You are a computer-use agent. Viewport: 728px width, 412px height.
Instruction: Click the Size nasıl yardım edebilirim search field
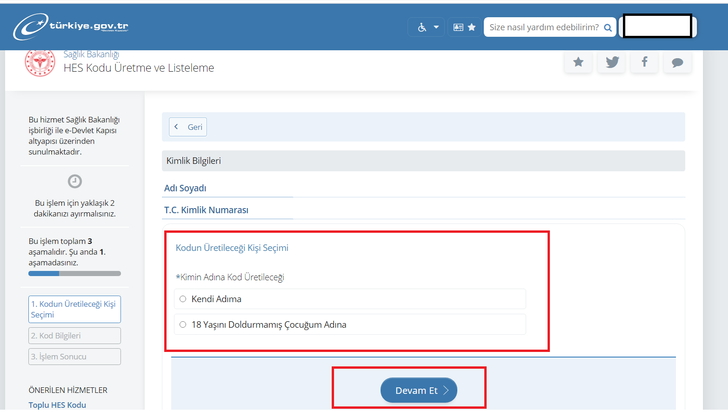click(543, 27)
